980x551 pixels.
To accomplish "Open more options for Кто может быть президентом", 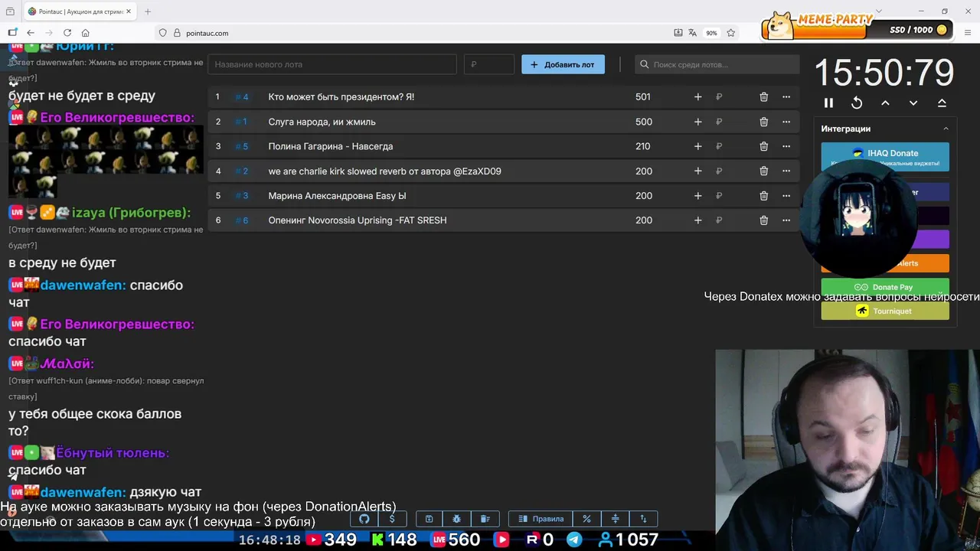I will 786,97.
